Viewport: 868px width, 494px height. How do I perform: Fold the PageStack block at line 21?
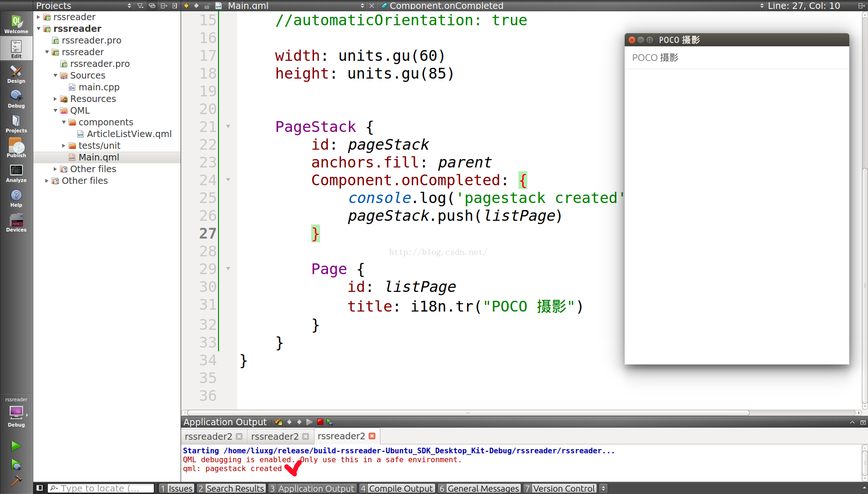pyautogui.click(x=228, y=126)
